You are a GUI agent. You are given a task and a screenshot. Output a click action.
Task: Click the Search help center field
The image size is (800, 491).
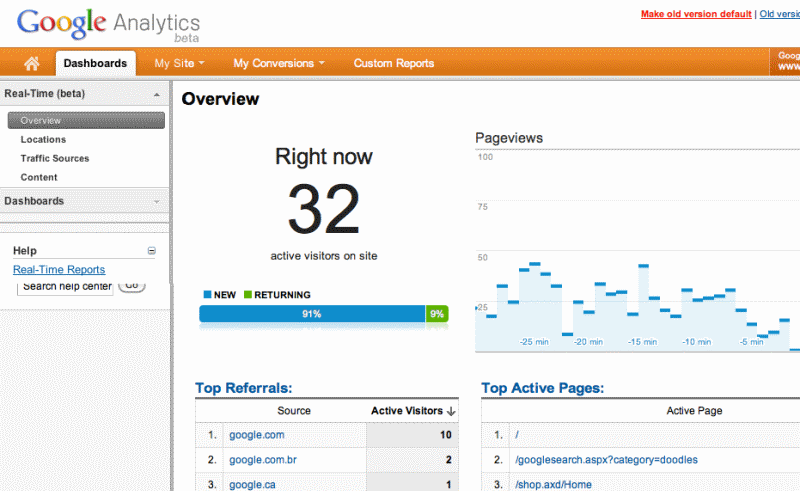point(65,287)
